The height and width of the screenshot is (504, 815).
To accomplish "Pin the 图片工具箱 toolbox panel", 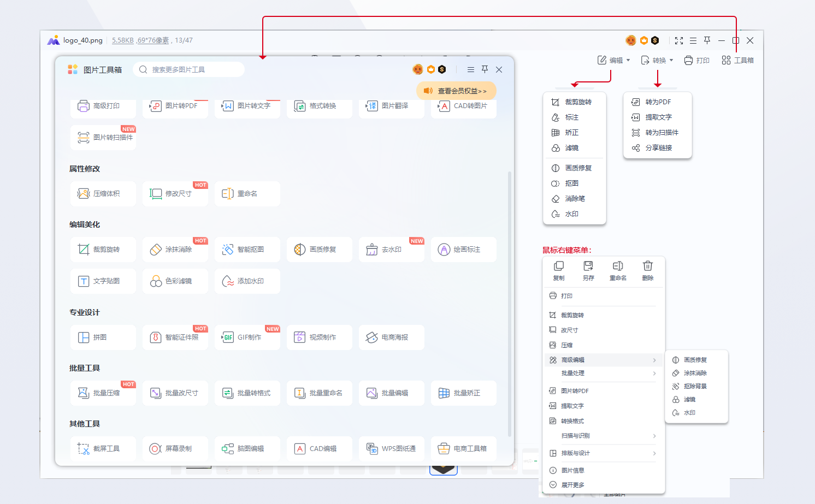I will pos(485,69).
